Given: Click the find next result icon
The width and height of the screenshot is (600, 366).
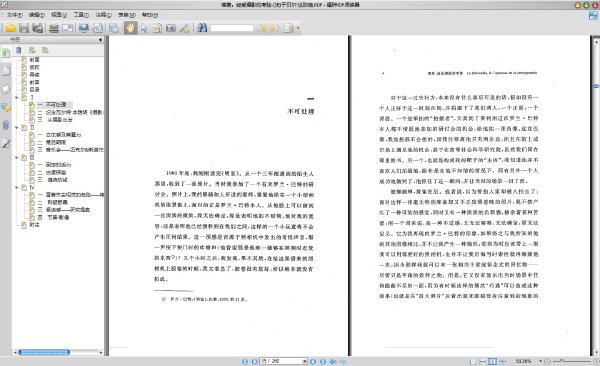Looking at the screenshot, I should pyautogui.click(x=274, y=28).
